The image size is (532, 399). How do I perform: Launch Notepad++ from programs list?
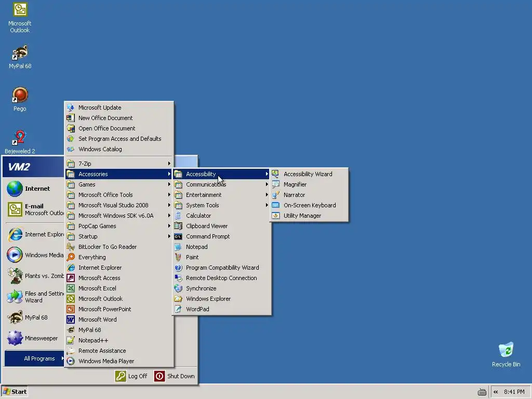point(119,340)
